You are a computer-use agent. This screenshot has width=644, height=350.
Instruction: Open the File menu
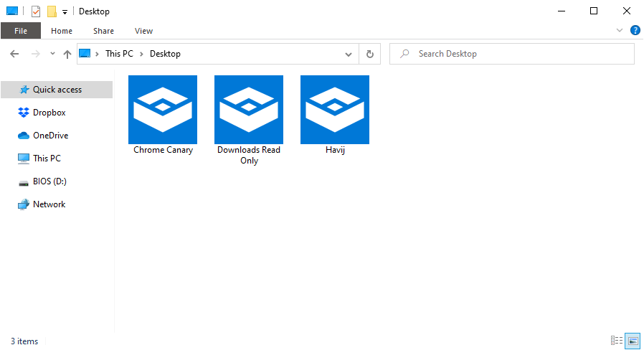tap(21, 31)
